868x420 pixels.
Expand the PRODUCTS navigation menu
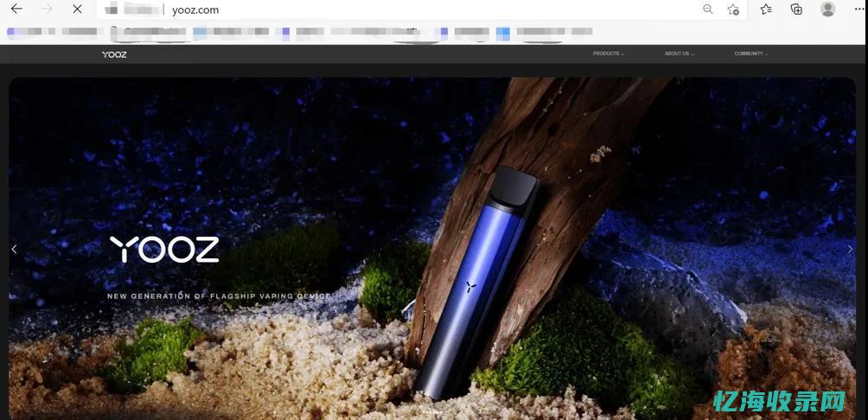pyautogui.click(x=609, y=54)
